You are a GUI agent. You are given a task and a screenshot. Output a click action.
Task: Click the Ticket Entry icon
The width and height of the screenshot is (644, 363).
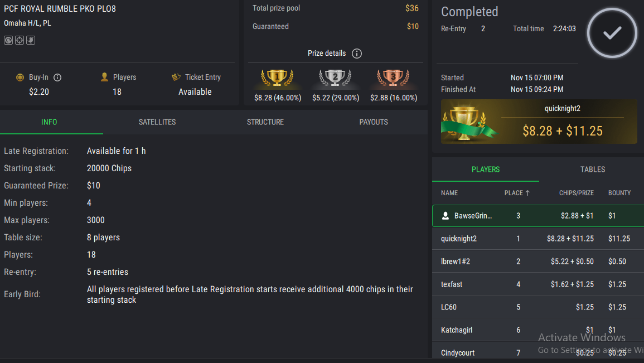point(176,78)
